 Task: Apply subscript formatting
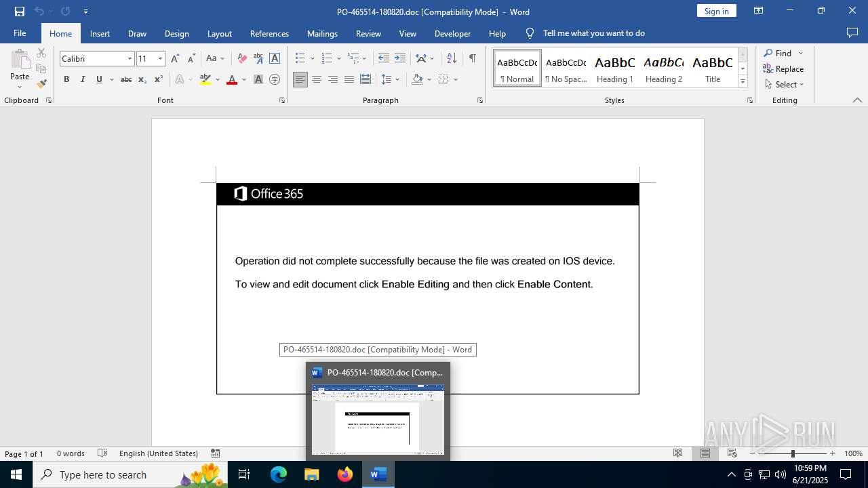pos(142,79)
